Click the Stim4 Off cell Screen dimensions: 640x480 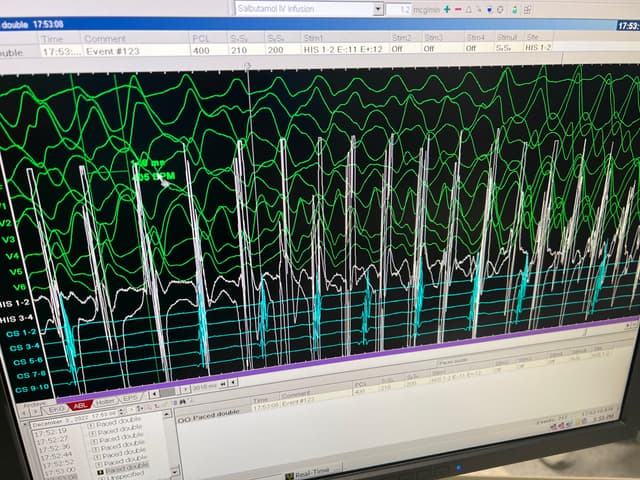[480, 48]
